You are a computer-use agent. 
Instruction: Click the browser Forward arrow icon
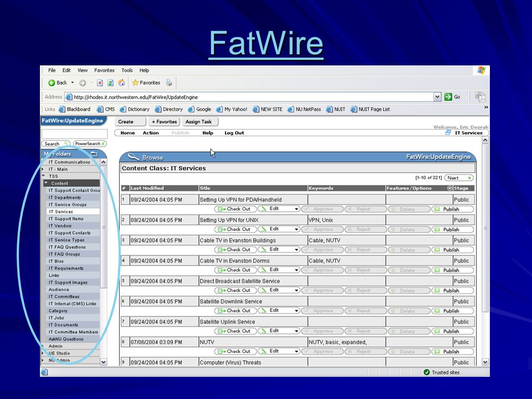point(83,83)
